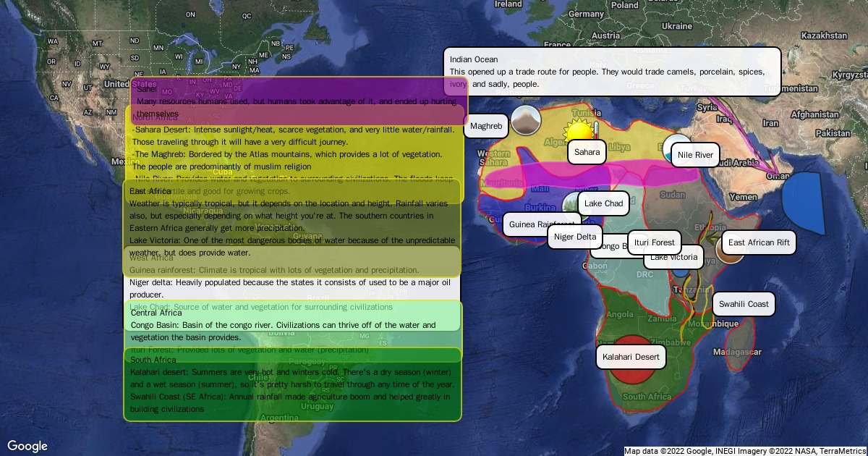868x456 pixels.
Task: Click the map data copyright attribution text
Action: tap(745, 451)
